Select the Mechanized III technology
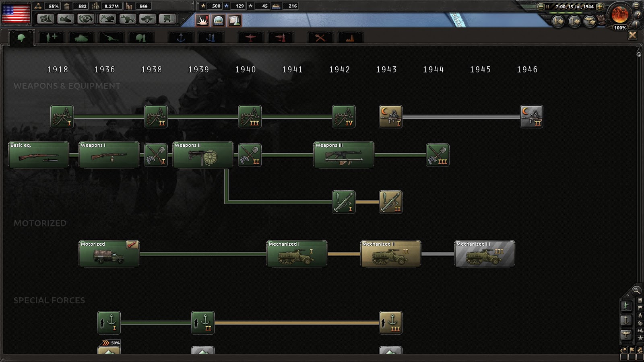The height and width of the screenshot is (362, 644). (x=485, y=254)
